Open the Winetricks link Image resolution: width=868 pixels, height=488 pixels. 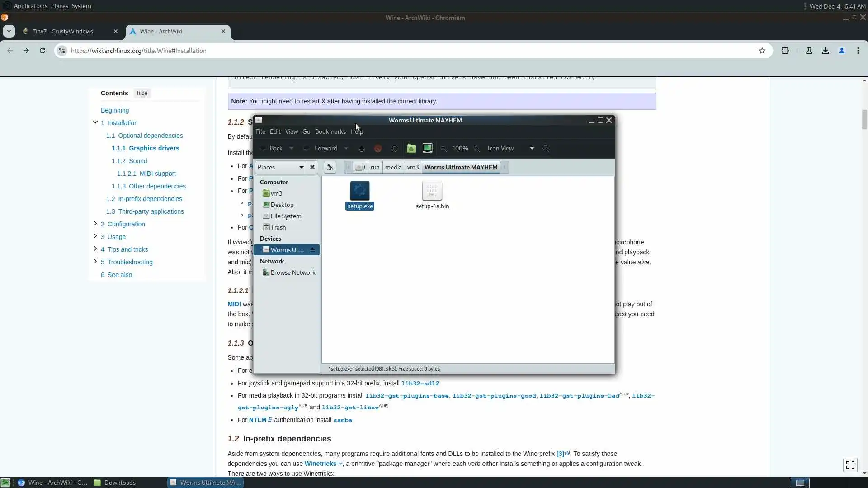[x=320, y=464]
